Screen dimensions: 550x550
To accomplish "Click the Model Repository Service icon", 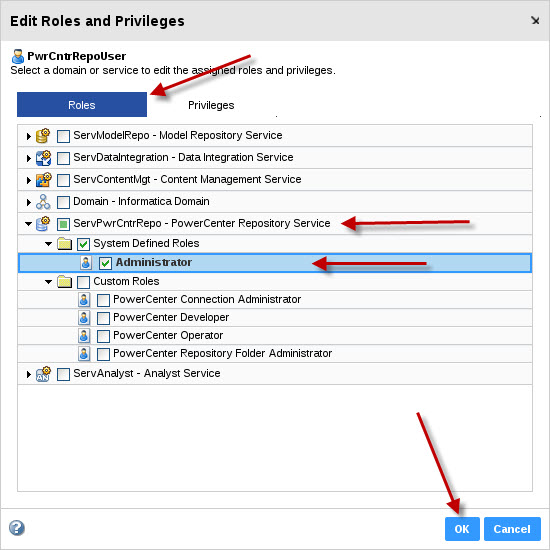I will click(43, 136).
